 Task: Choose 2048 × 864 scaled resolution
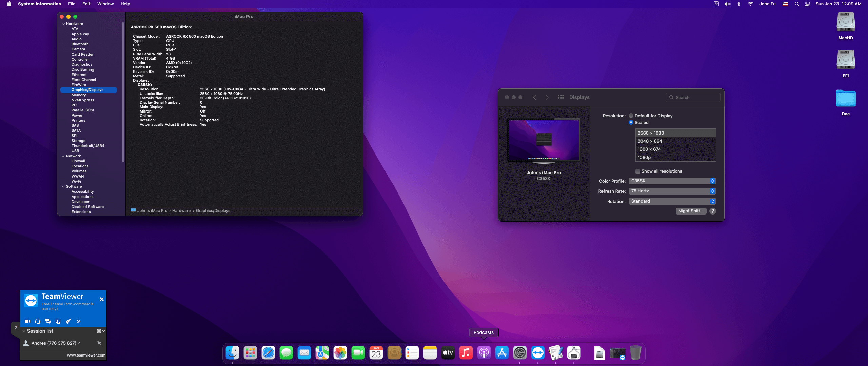675,141
